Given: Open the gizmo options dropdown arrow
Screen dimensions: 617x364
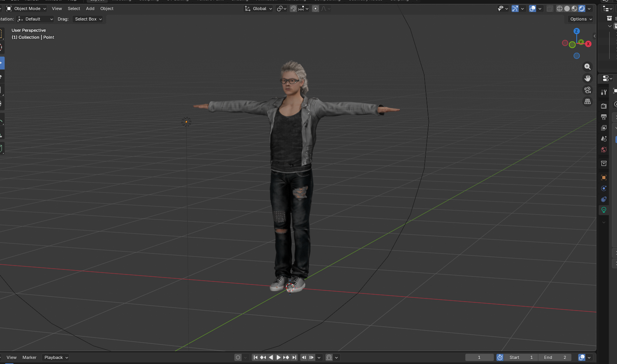Looking at the screenshot, I should tap(522, 9).
